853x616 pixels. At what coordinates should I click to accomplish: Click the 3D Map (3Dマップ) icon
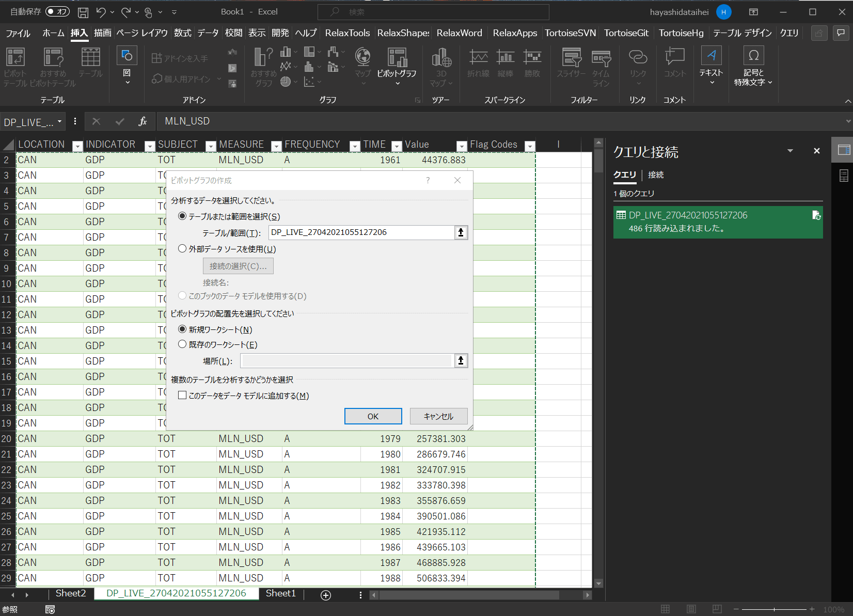pos(441,58)
